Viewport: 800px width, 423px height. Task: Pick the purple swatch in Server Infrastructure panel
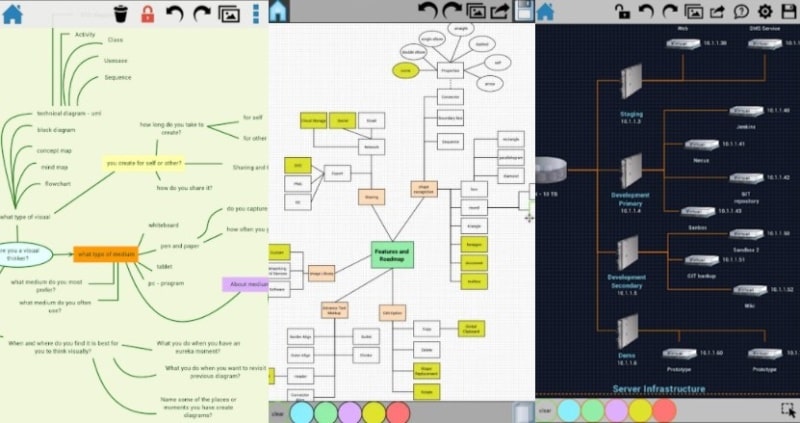pyautogui.click(x=616, y=410)
